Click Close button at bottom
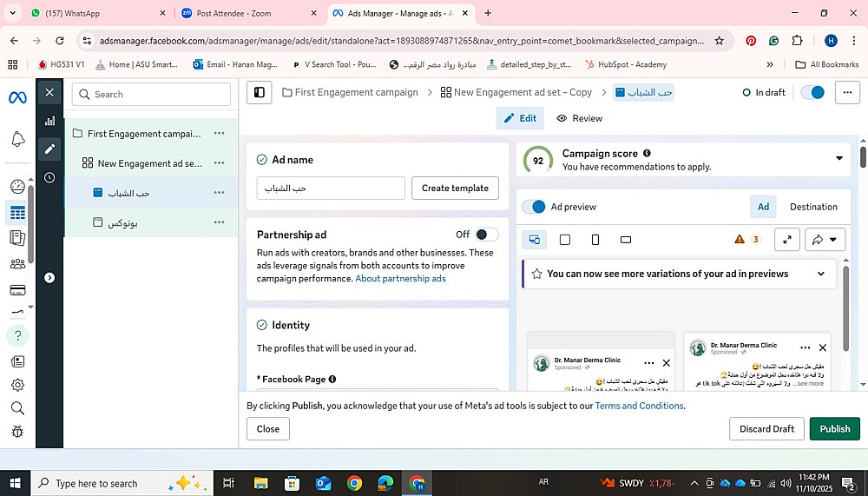The width and height of the screenshot is (868, 496). click(x=268, y=429)
